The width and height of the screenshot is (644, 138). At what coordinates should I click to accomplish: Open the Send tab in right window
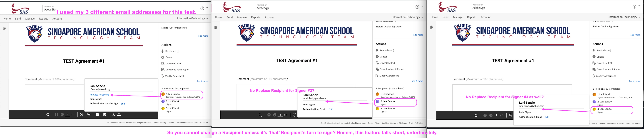(446, 17)
